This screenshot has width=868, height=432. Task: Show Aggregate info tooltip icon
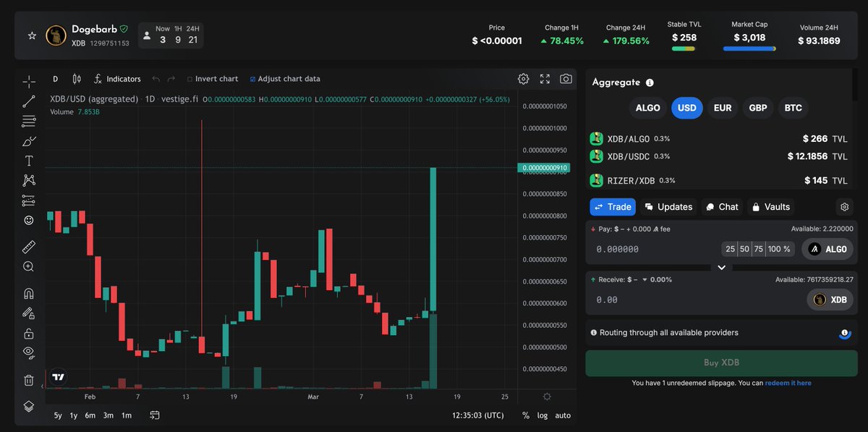650,83
